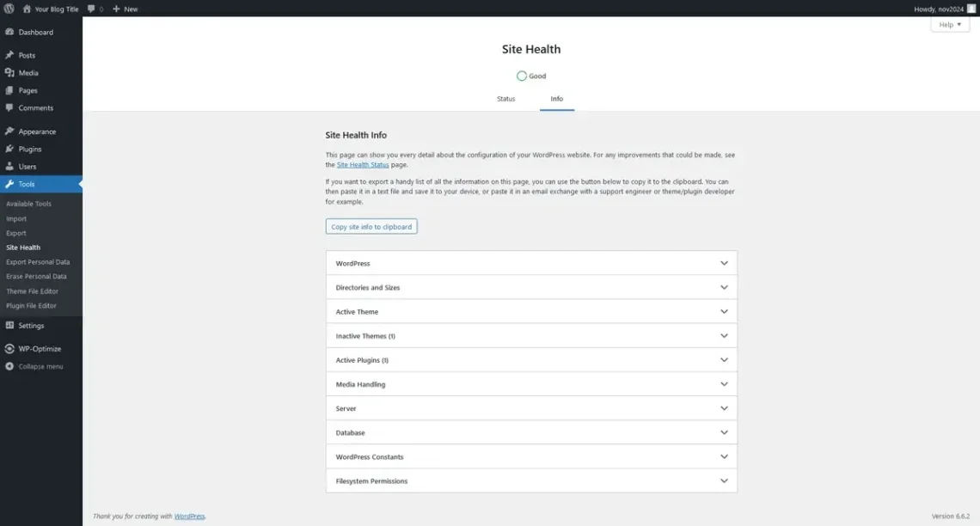Expand the Database section

tap(530, 432)
